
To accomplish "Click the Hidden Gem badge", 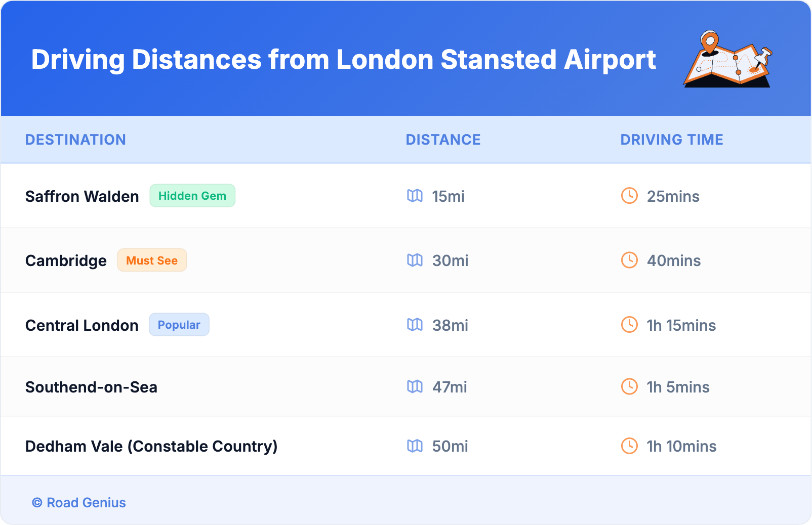I will [192, 196].
